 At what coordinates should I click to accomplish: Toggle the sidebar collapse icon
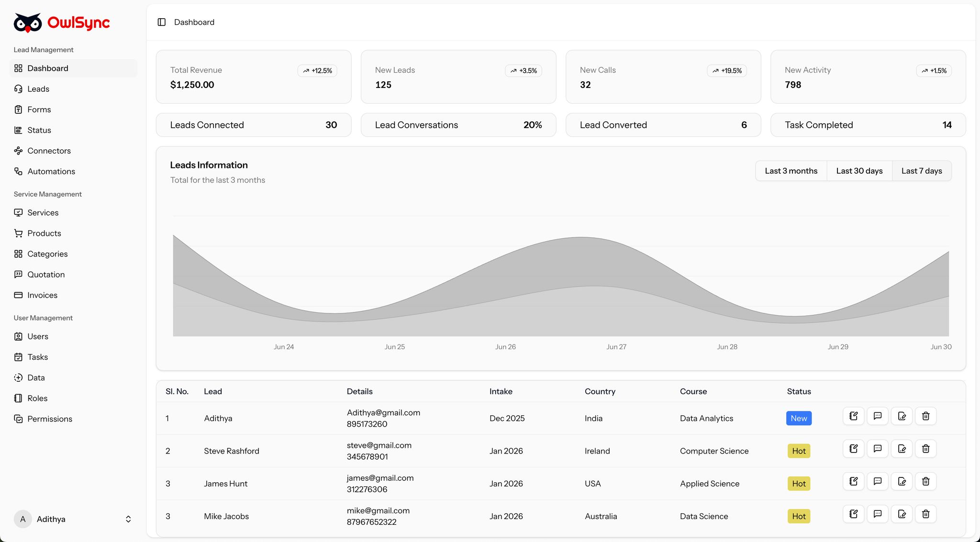pyautogui.click(x=162, y=22)
